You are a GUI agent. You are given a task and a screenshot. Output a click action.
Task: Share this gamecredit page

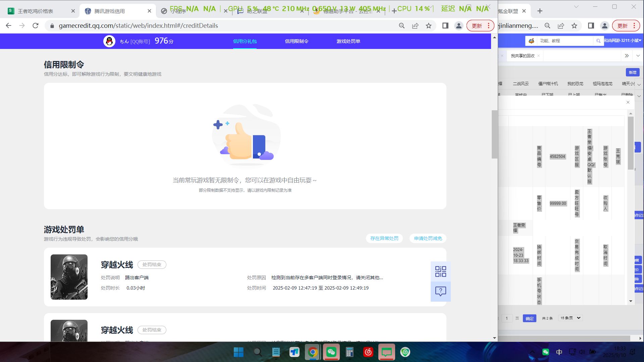(415, 25)
